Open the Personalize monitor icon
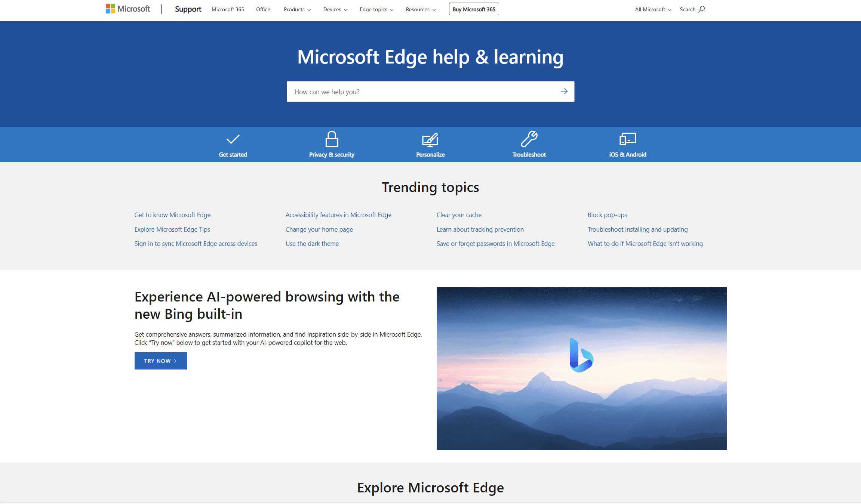Image resolution: width=861 pixels, height=504 pixels. click(430, 139)
